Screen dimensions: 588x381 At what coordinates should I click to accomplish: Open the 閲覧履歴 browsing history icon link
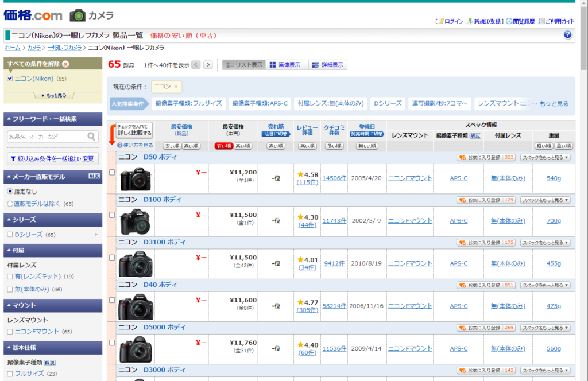click(520, 21)
